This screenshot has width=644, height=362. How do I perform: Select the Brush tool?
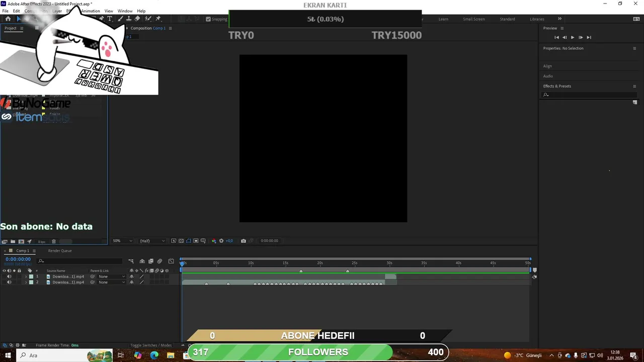(120, 19)
